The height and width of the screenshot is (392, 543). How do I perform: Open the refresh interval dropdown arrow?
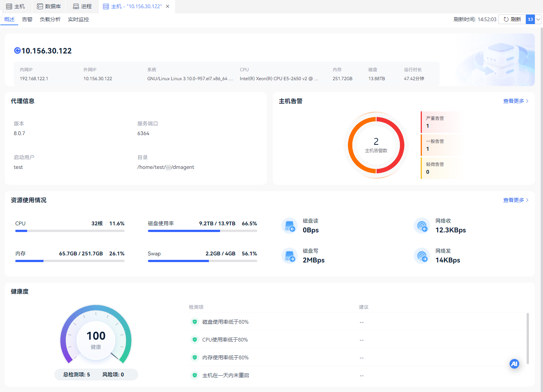(x=538, y=19)
